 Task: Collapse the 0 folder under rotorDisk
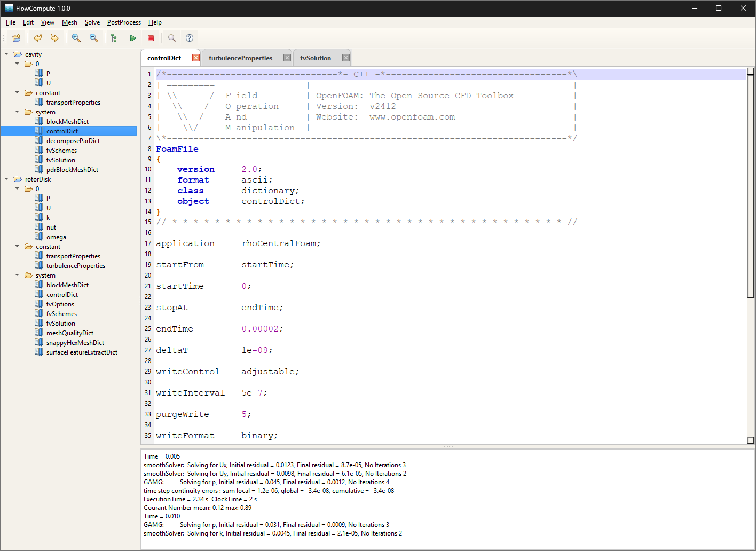[17, 188]
